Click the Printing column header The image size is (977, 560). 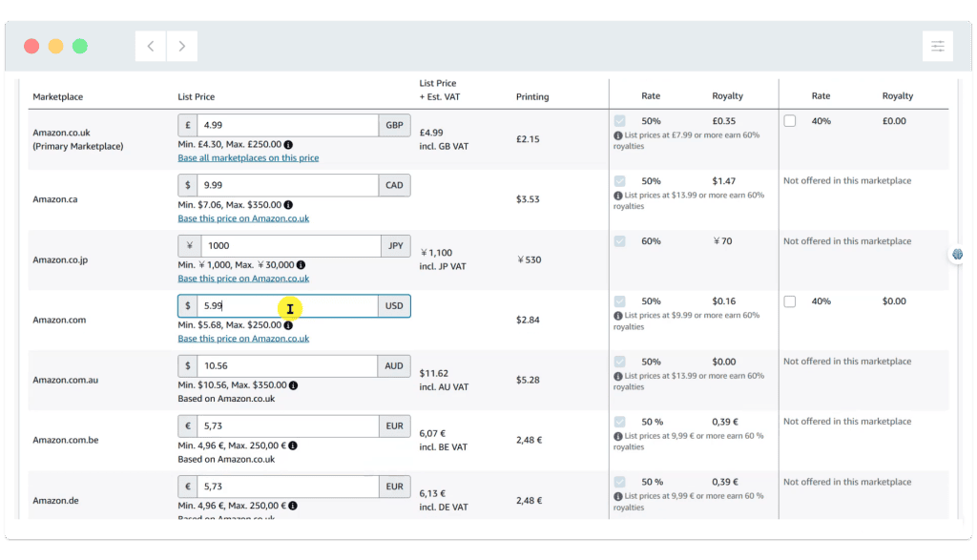(x=532, y=96)
